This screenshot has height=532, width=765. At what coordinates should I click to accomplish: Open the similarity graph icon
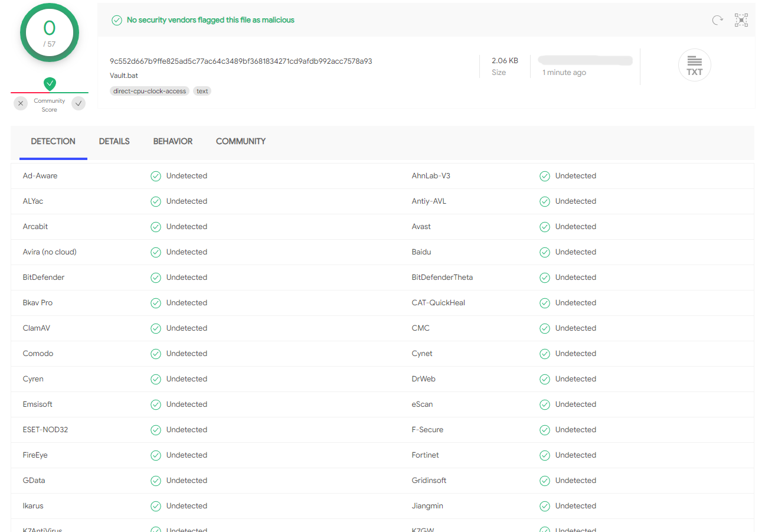[741, 20]
